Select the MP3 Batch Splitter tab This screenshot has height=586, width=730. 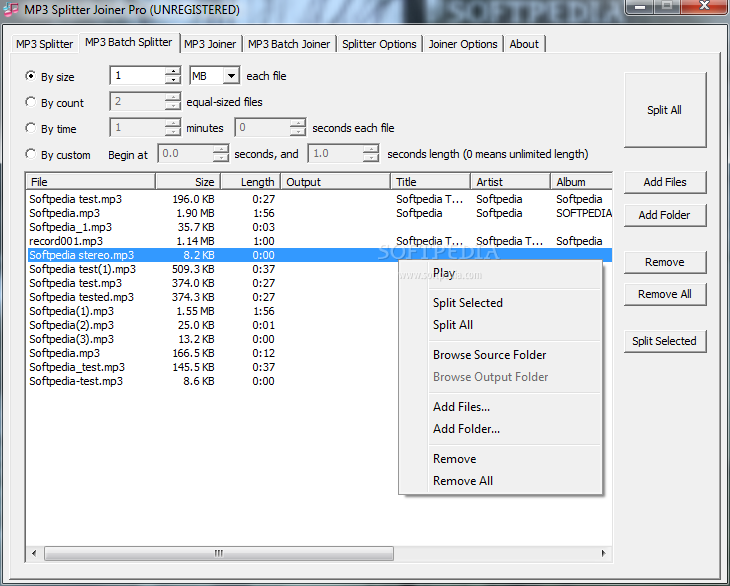[x=128, y=42]
